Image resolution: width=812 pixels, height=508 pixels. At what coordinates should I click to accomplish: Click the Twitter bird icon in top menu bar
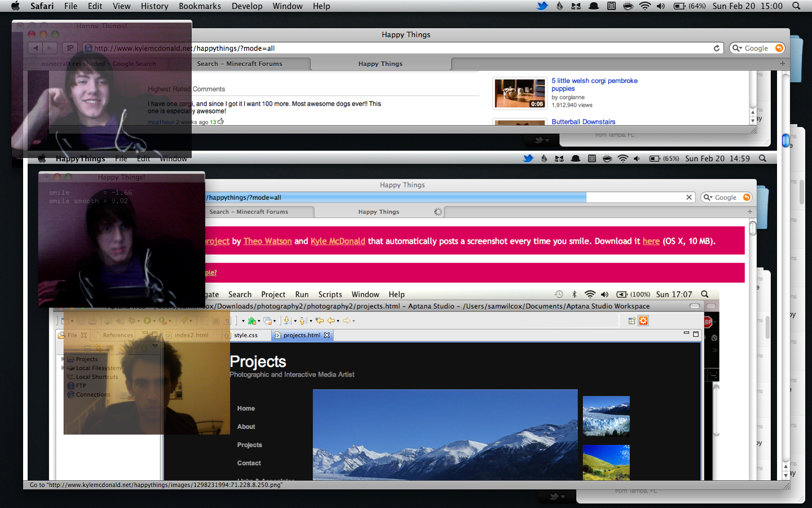coord(542,6)
